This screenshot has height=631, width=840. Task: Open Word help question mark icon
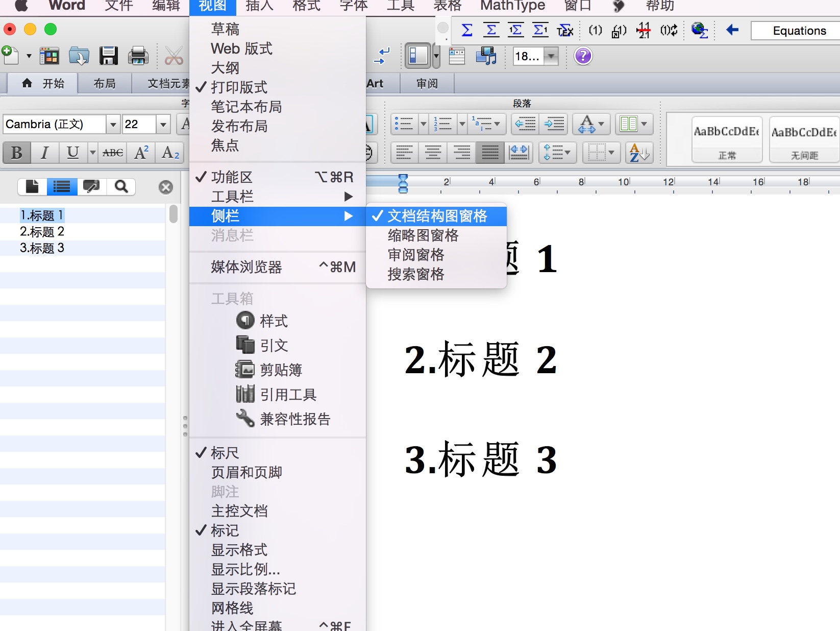click(583, 56)
